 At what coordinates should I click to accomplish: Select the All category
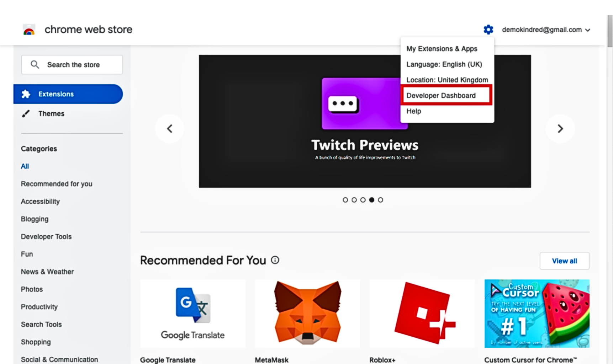[x=25, y=166]
